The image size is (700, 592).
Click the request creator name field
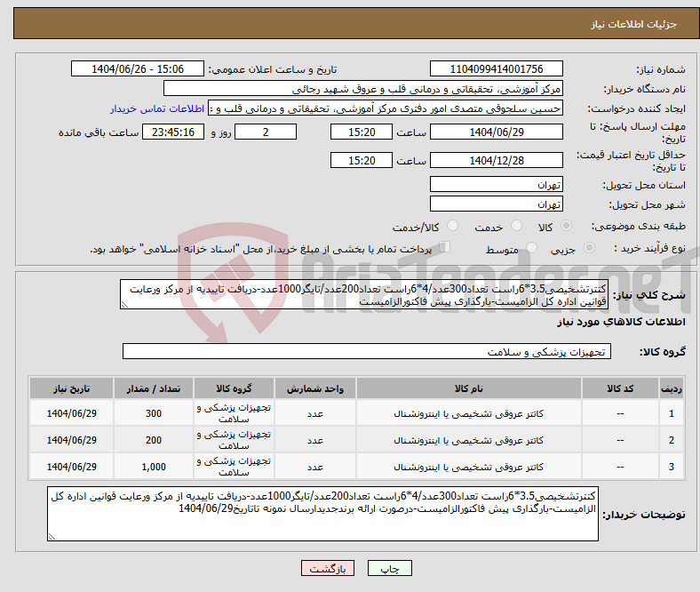pos(386,108)
